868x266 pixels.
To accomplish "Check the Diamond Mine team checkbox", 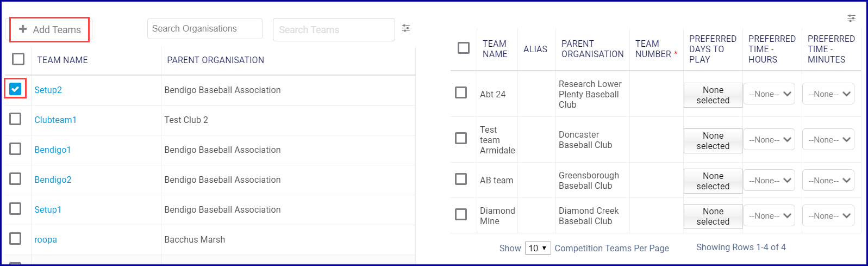I will [461, 215].
